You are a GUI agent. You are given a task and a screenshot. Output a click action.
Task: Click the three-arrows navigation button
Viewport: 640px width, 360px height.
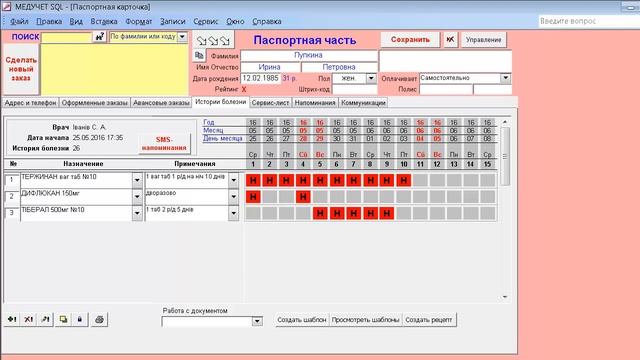click(x=213, y=40)
